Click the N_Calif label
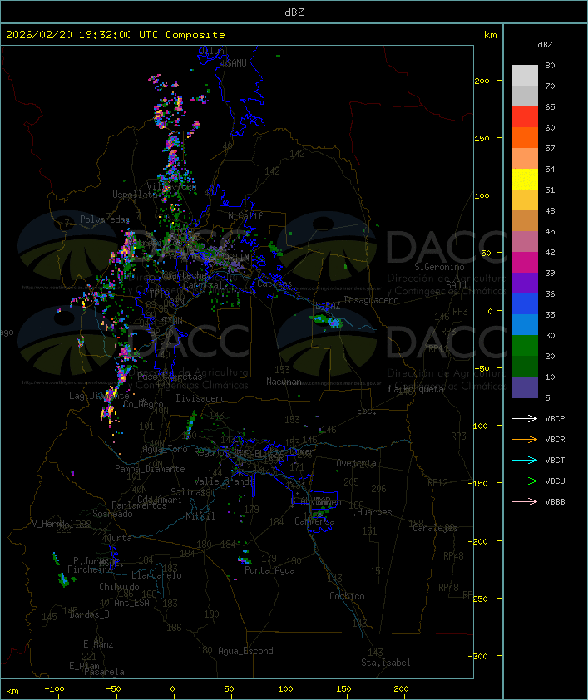 click(x=245, y=216)
